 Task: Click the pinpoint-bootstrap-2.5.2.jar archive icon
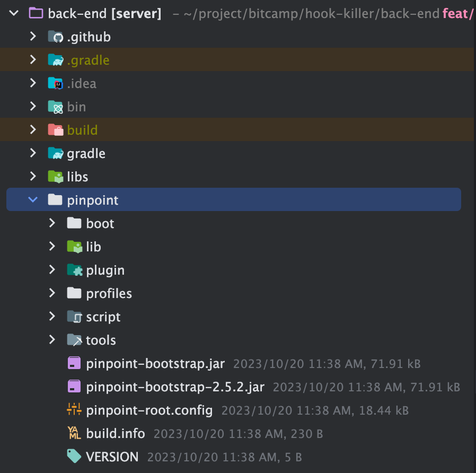tap(74, 386)
